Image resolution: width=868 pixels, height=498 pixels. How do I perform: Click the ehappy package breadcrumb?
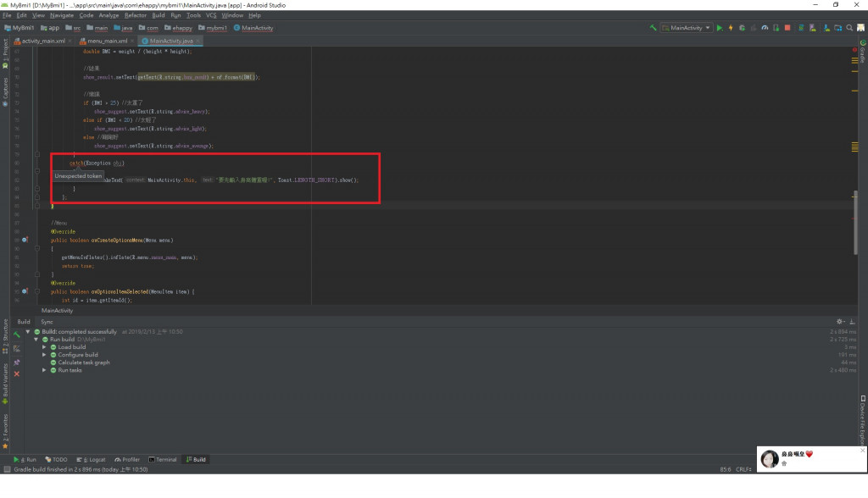pyautogui.click(x=178, y=28)
